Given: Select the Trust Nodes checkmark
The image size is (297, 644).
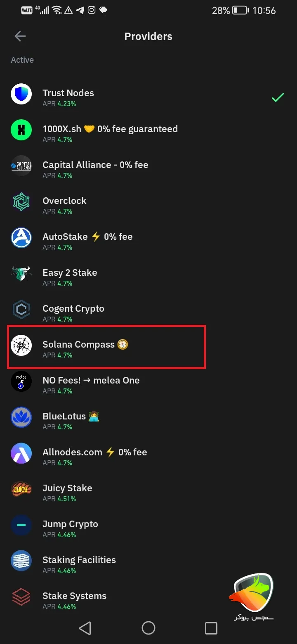Looking at the screenshot, I should pyautogui.click(x=278, y=97).
